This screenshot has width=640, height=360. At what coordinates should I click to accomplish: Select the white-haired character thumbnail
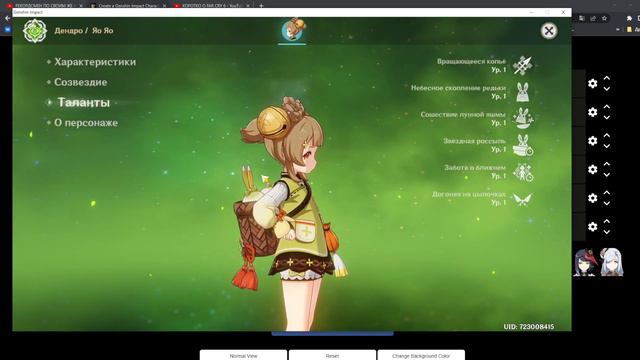612,262
